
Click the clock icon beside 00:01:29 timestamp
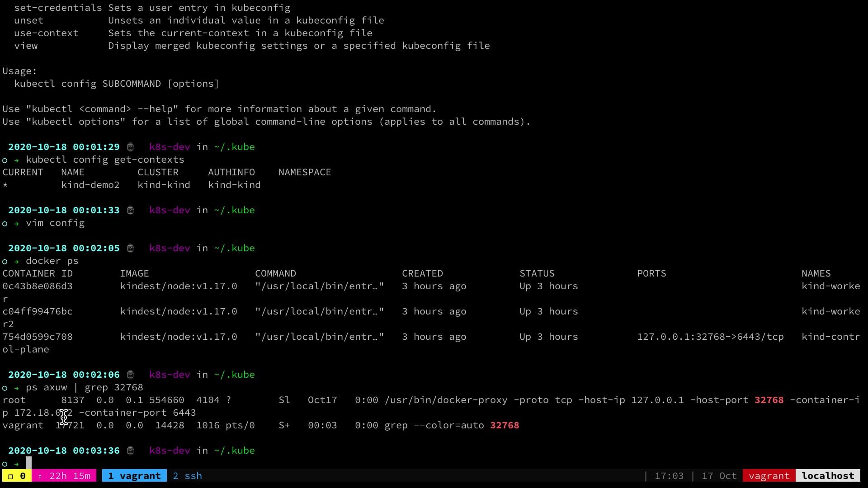click(130, 147)
